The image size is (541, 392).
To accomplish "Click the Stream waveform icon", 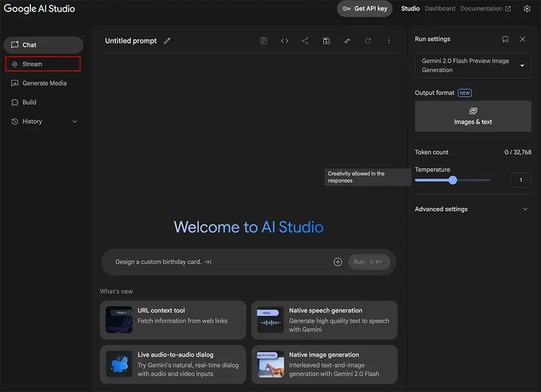I will (15, 64).
